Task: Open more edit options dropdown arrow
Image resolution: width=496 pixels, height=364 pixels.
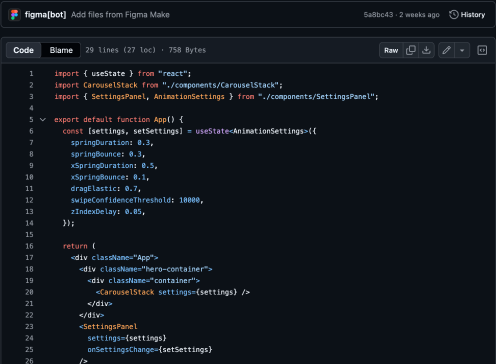Action: click(462, 50)
